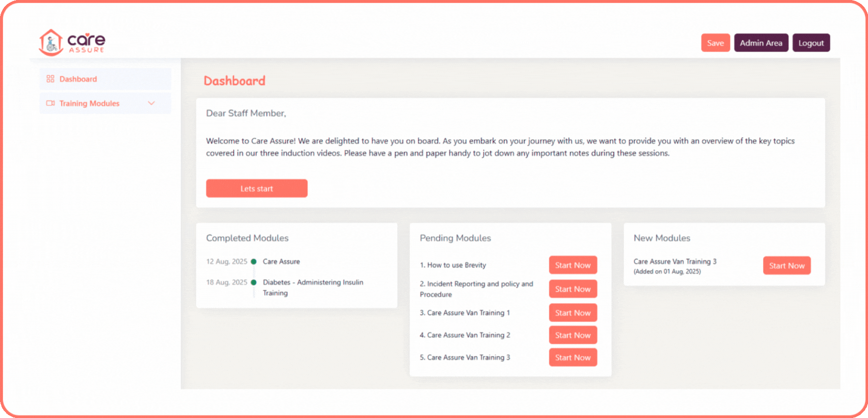Click the 'Dear Staff Member,' greeting
The height and width of the screenshot is (418, 868).
[246, 113]
